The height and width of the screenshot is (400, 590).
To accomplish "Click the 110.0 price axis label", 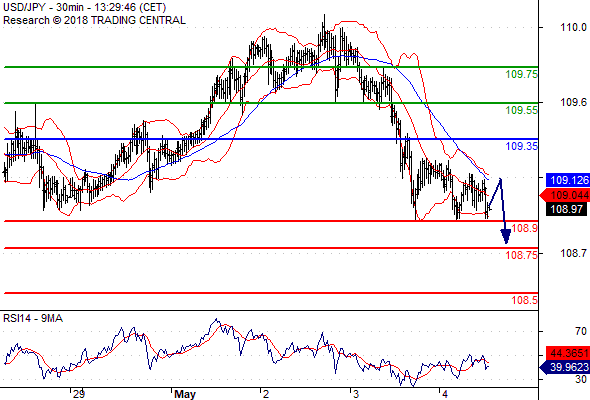I will [x=573, y=27].
